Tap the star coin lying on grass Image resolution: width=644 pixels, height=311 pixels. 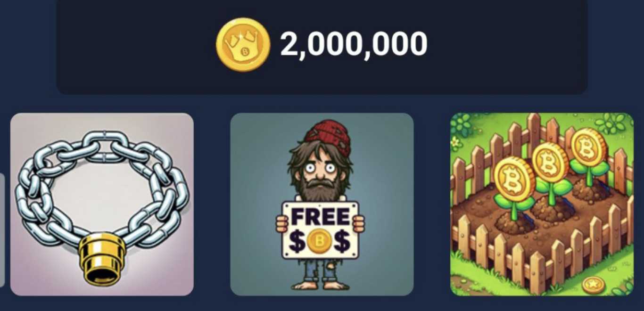click(x=593, y=286)
